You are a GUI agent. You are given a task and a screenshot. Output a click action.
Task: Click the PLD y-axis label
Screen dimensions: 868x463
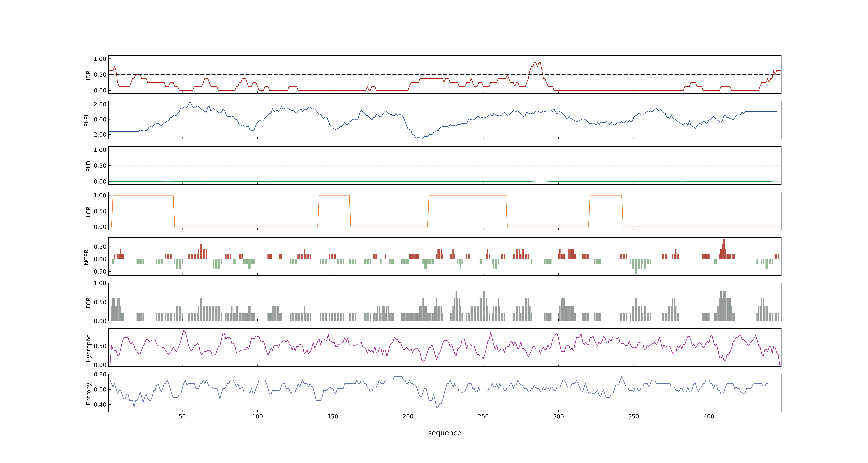(x=88, y=166)
